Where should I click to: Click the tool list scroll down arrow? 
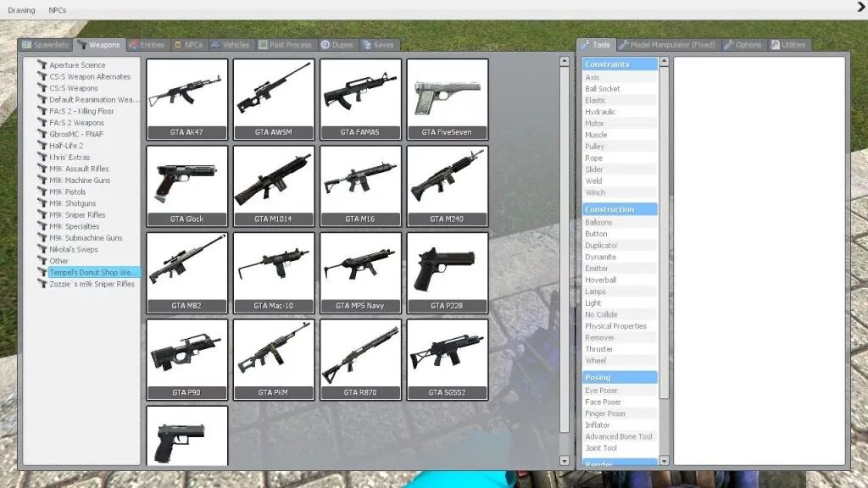click(x=665, y=460)
